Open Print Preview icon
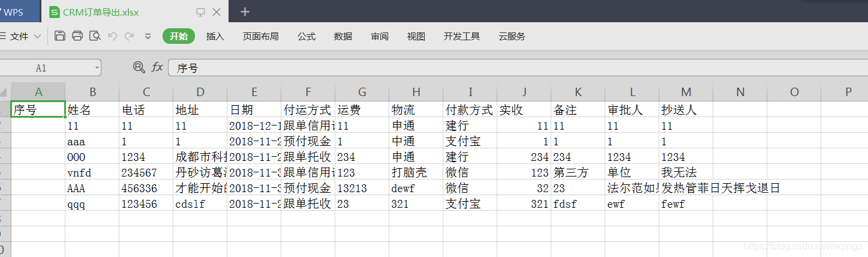The image size is (868, 257). (x=94, y=36)
